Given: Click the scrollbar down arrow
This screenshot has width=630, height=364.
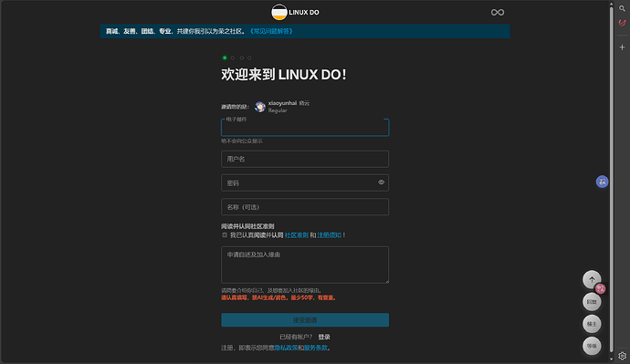Looking at the screenshot, I should coord(611,359).
